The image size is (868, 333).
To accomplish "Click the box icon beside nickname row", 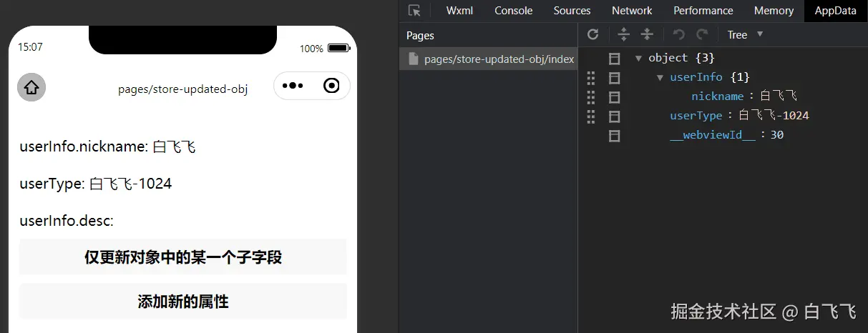I will point(614,96).
